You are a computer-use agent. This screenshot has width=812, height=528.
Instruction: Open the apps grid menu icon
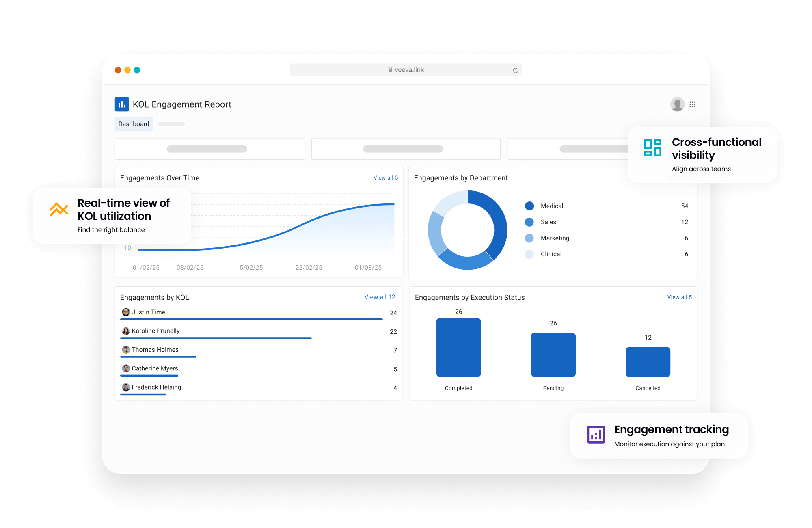(x=693, y=104)
